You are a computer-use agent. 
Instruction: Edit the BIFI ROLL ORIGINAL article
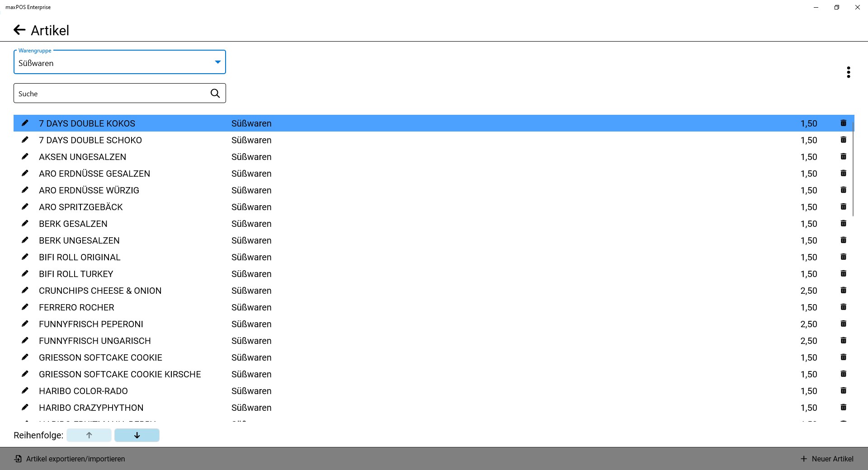point(25,257)
